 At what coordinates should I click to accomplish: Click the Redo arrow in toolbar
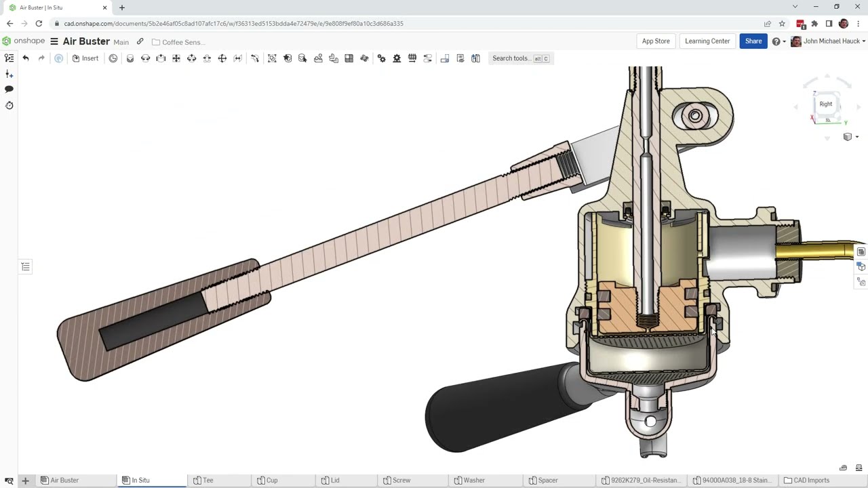[x=41, y=58]
